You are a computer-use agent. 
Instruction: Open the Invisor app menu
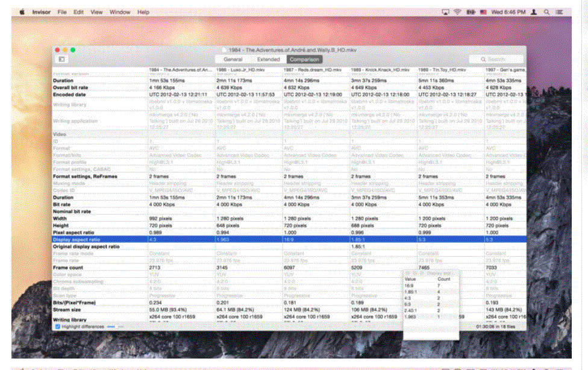[x=41, y=12]
